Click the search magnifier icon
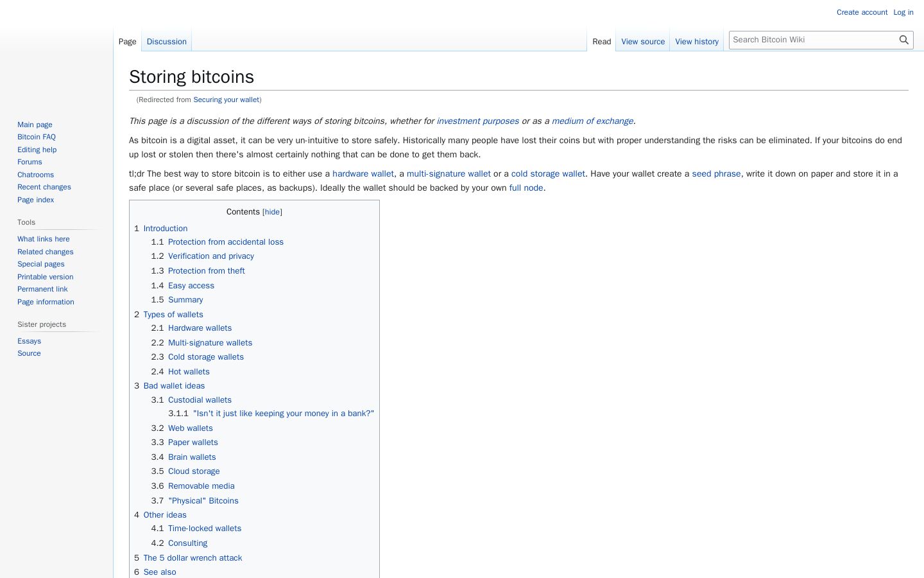 904,40
